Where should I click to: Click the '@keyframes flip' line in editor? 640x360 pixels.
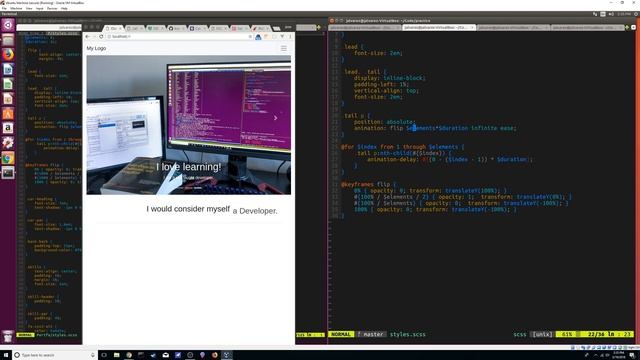(369, 184)
